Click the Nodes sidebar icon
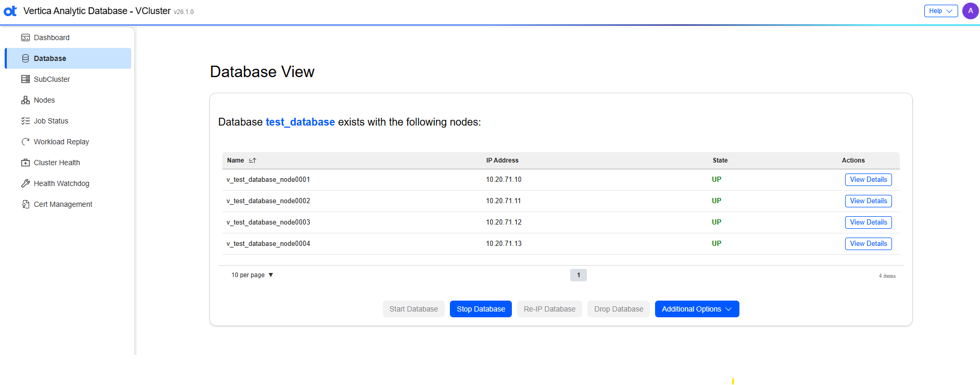Image resolution: width=980 pixels, height=385 pixels. pyautogui.click(x=26, y=100)
